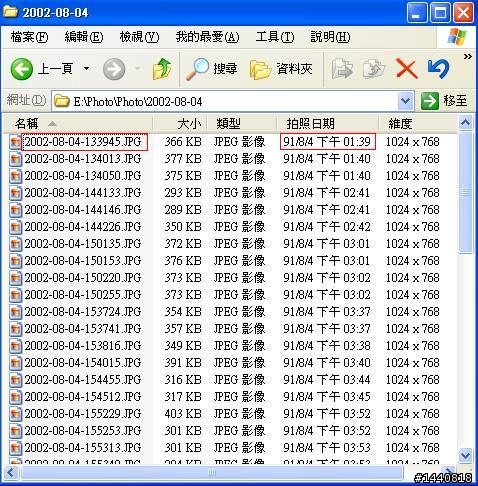478x486 pixels.
Task: Click file name 2002-08-04-155313.JPG
Action: pos(83,448)
